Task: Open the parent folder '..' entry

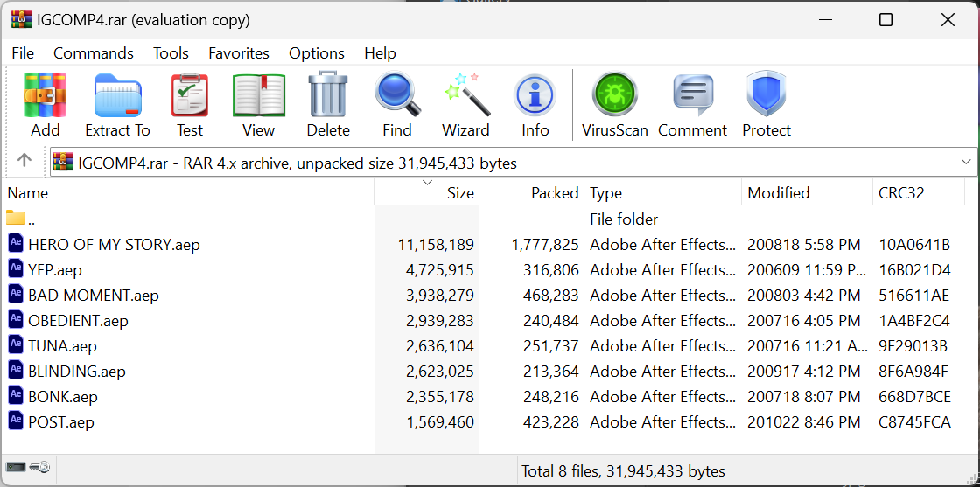Action: tap(31, 219)
